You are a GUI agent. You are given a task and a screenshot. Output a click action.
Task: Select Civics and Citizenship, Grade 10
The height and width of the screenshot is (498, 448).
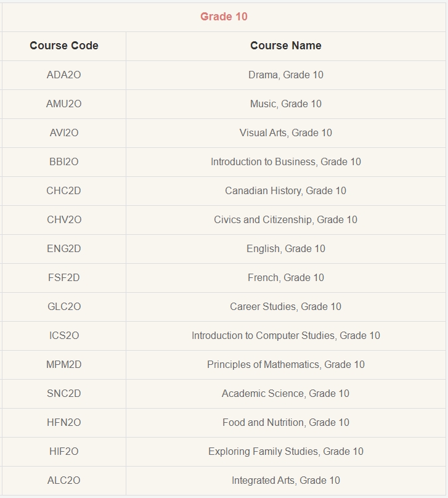click(286, 219)
